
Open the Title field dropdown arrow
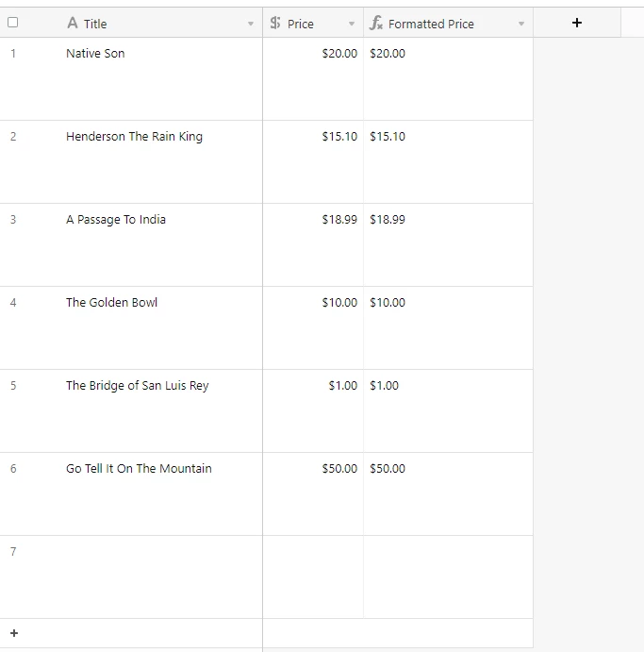coord(251,24)
